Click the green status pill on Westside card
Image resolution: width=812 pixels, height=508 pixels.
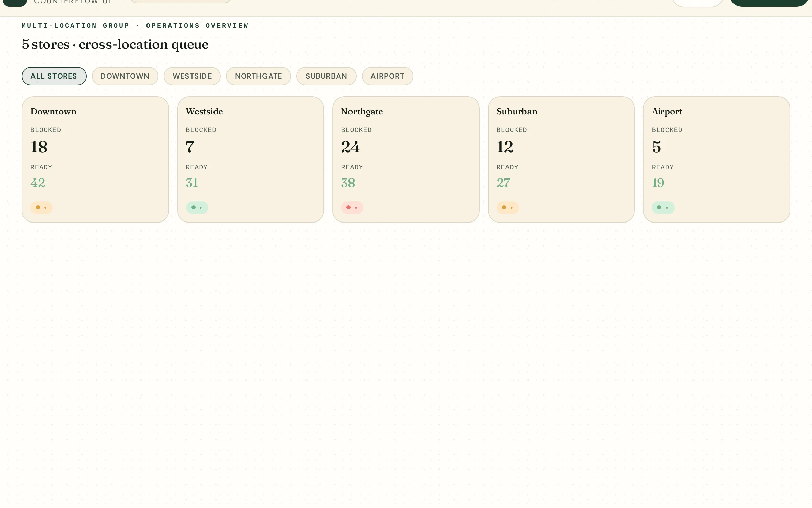coord(197,208)
